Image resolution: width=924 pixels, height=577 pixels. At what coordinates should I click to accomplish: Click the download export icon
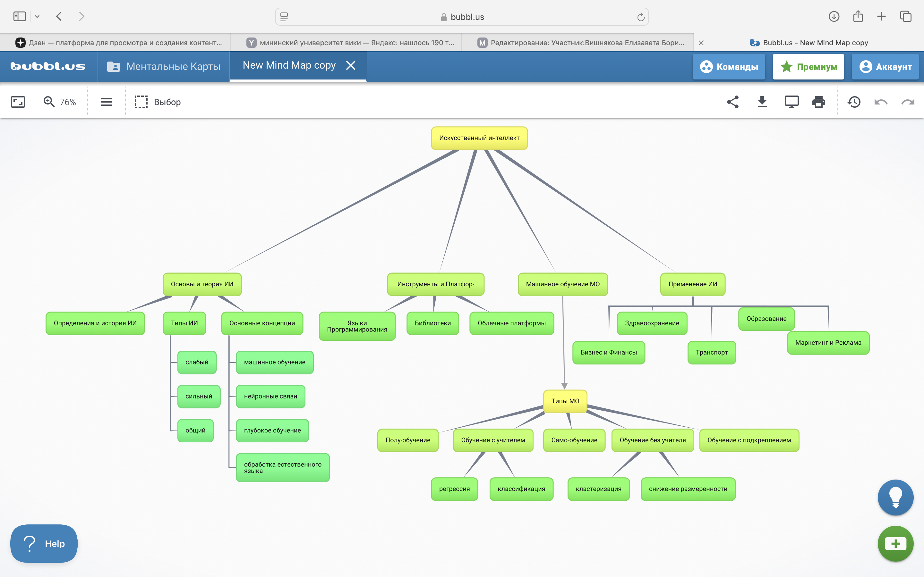click(x=762, y=102)
